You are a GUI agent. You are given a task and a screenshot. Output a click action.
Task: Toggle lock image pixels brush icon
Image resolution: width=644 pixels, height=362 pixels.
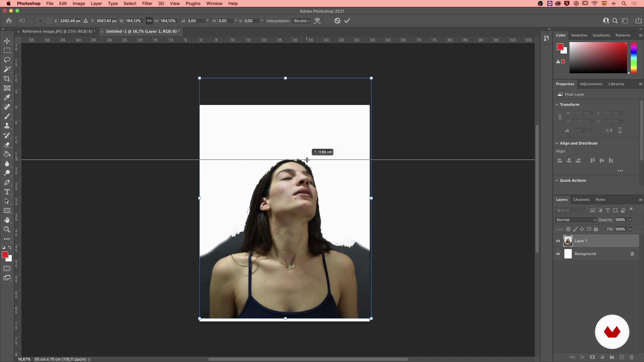coord(575,229)
